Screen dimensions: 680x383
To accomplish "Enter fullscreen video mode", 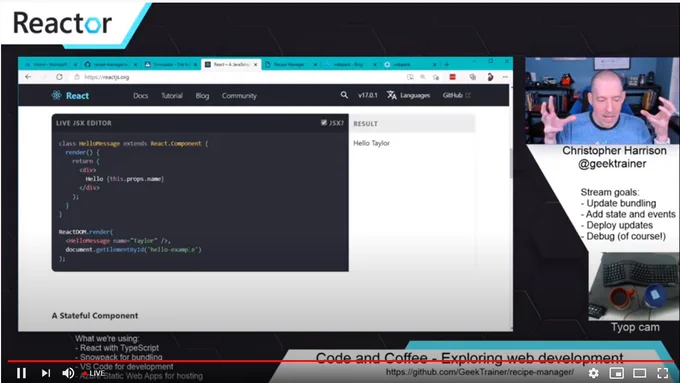I will [663, 373].
